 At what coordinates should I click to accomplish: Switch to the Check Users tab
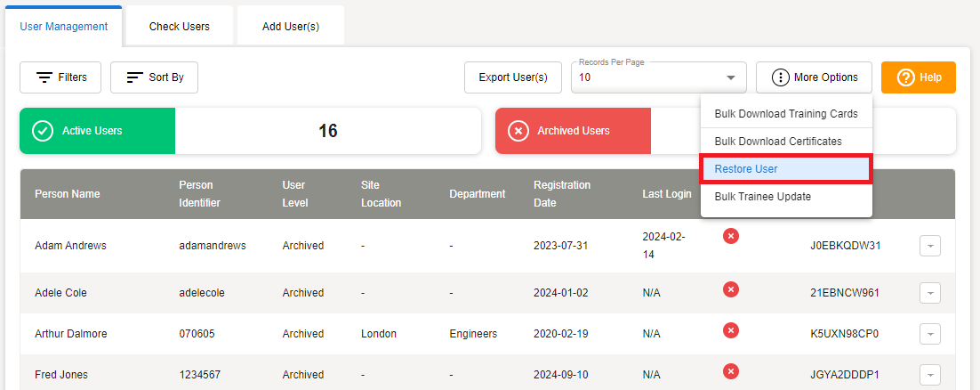coord(180,27)
